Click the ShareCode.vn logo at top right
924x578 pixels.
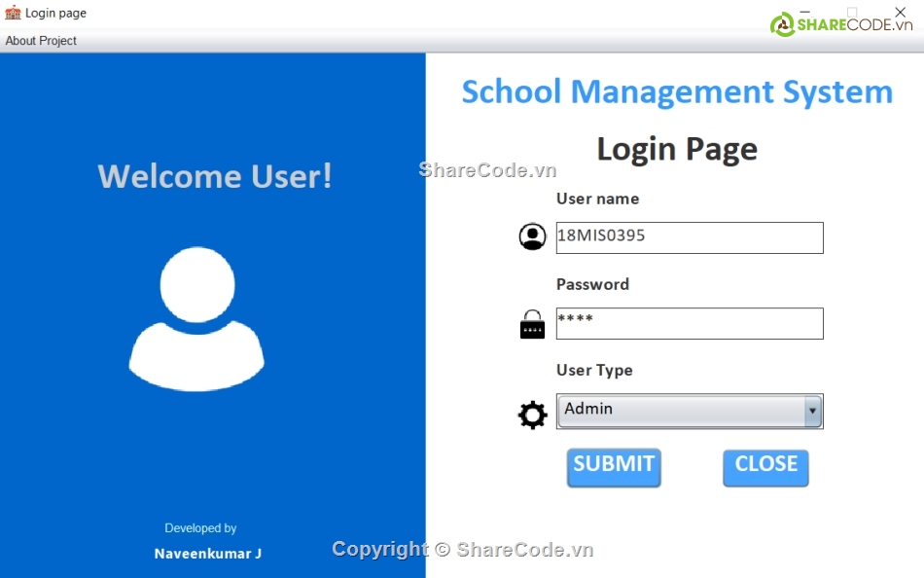coord(842,24)
